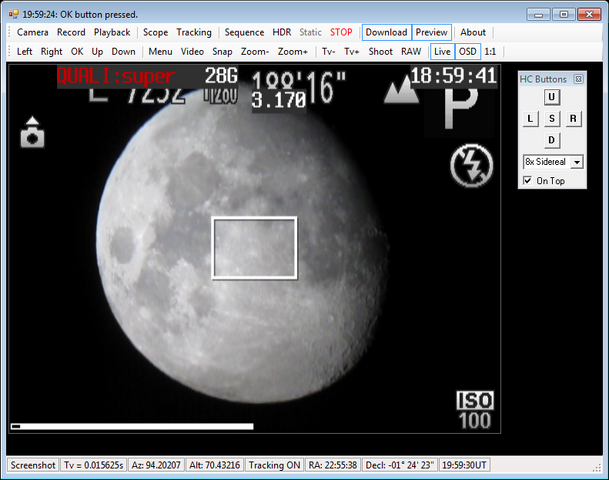Click the Snap toolbar button
This screenshot has height=480, width=609.
(222, 52)
